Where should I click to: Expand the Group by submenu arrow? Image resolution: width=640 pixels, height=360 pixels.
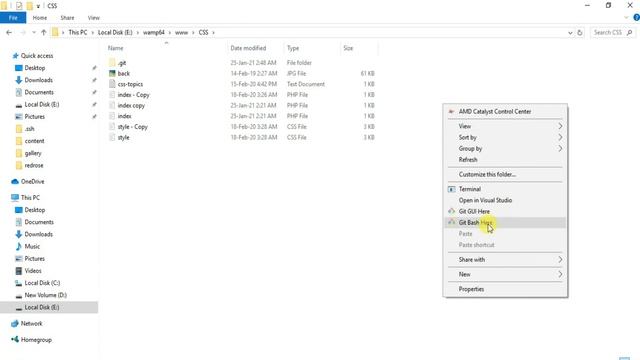point(560,149)
